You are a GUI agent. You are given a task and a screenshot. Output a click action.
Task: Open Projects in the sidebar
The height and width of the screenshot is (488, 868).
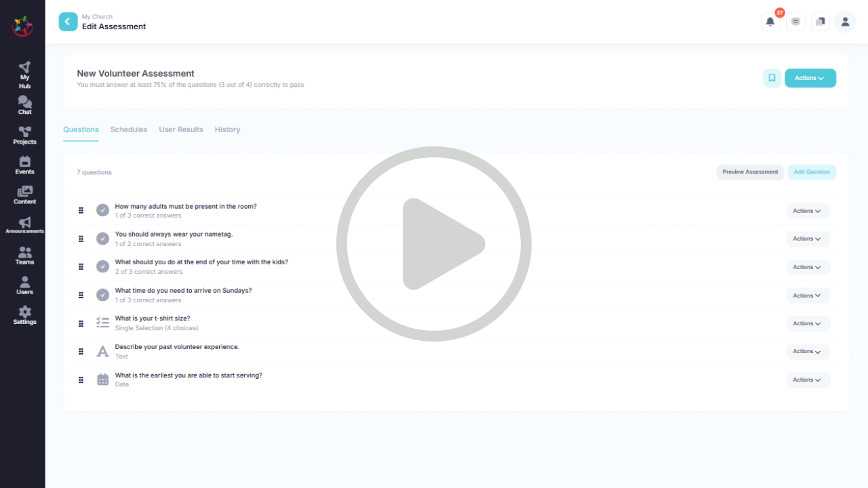coord(24,136)
